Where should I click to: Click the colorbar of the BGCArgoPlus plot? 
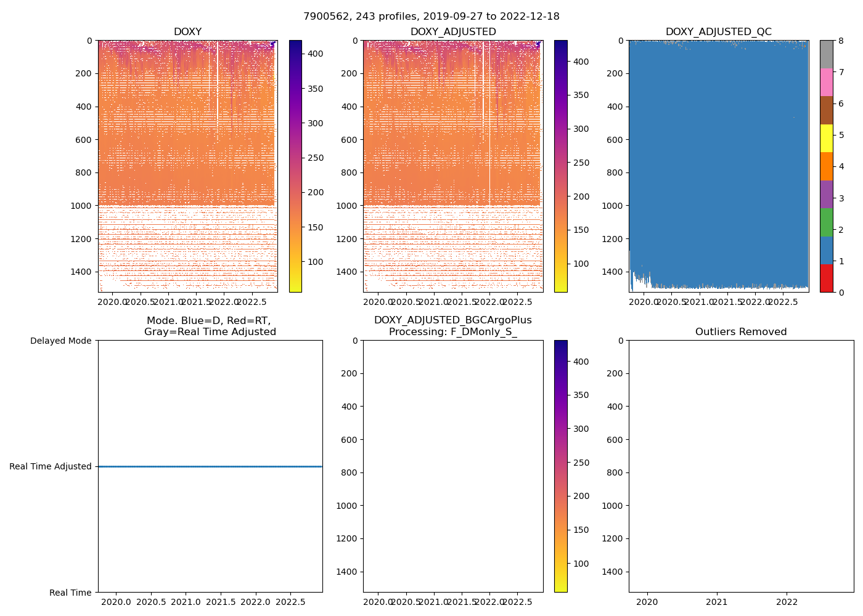[560, 466]
